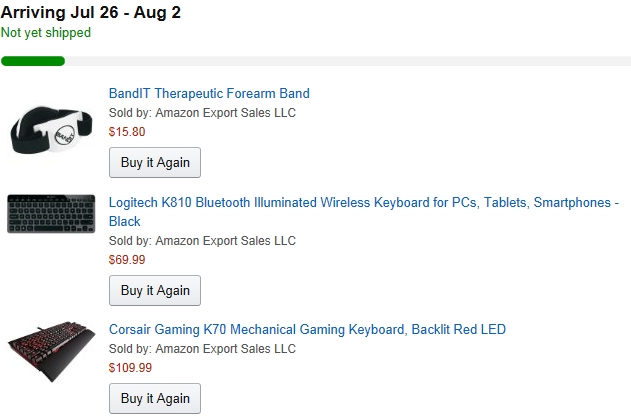Screen dimensions: 631x419
Task: Open the BandIT Therapeutic Forearm Band link
Action: click(x=209, y=94)
